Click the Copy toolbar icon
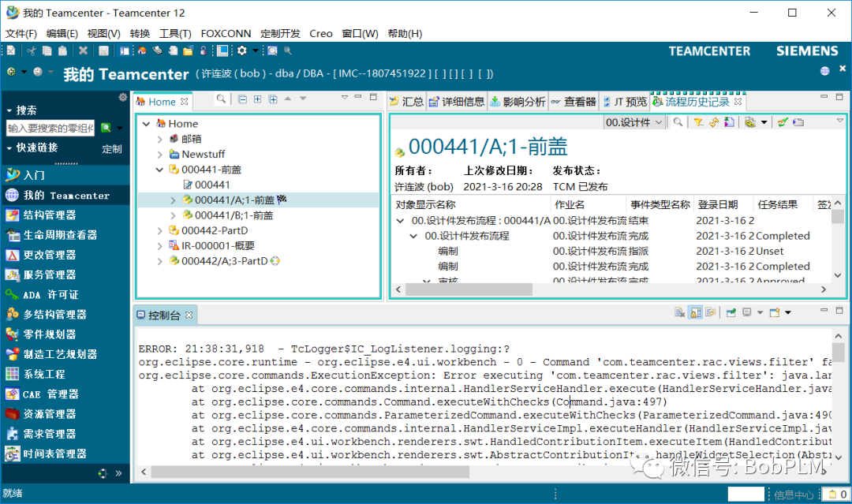 point(47,50)
